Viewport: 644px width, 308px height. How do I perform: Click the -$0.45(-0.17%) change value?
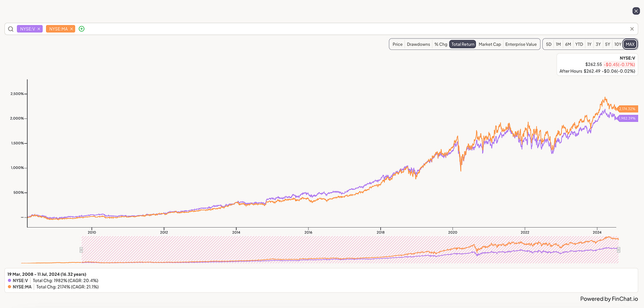tap(619, 65)
